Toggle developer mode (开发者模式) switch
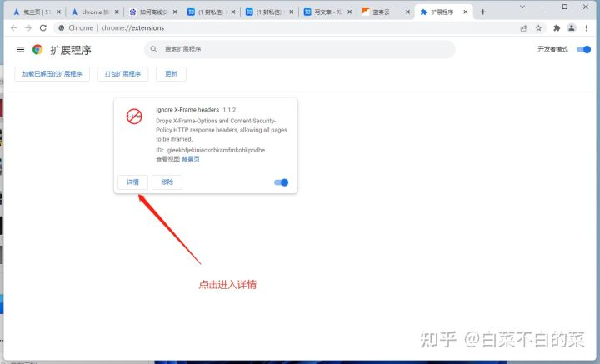Image resolution: width=600 pixels, height=364 pixels. tap(584, 49)
